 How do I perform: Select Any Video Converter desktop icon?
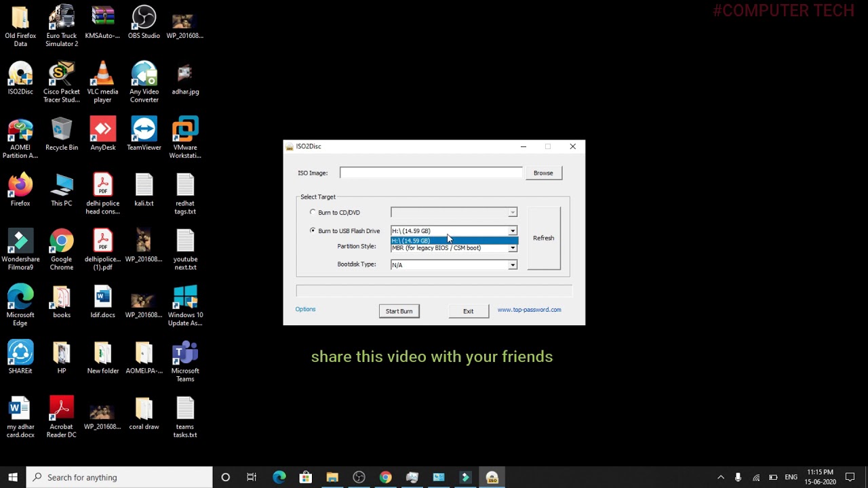pos(144,82)
